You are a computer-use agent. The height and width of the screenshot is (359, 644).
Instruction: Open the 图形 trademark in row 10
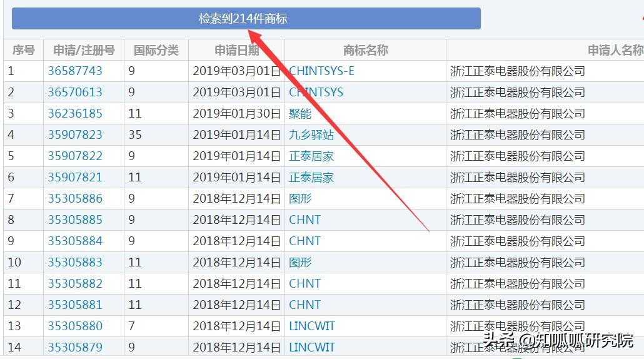click(300, 263)
